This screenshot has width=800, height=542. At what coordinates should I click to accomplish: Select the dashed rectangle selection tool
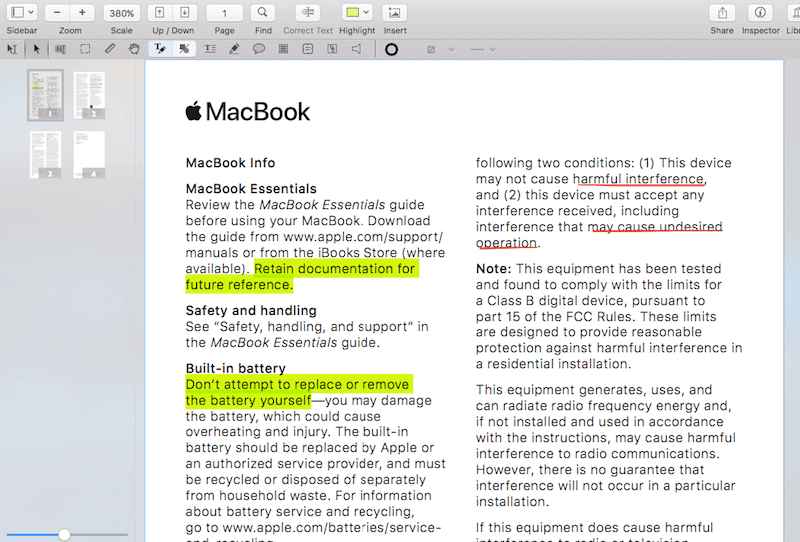point(85,49)
